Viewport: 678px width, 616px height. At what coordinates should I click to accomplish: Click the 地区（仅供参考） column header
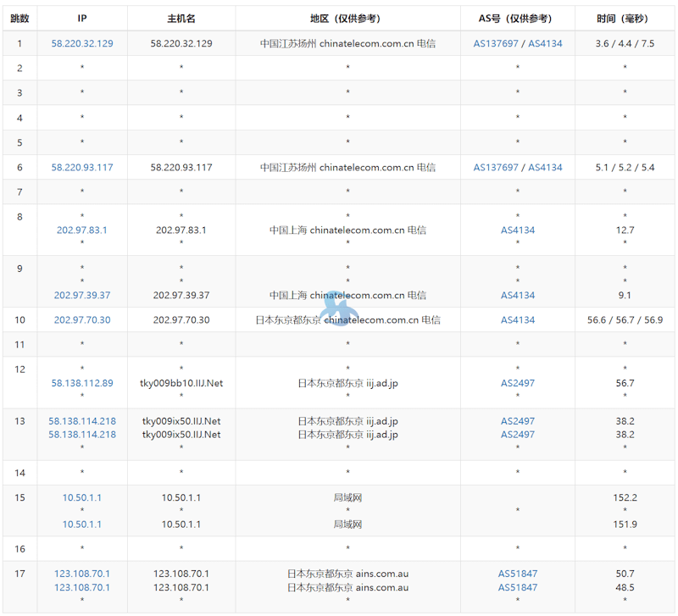(347, 19)
